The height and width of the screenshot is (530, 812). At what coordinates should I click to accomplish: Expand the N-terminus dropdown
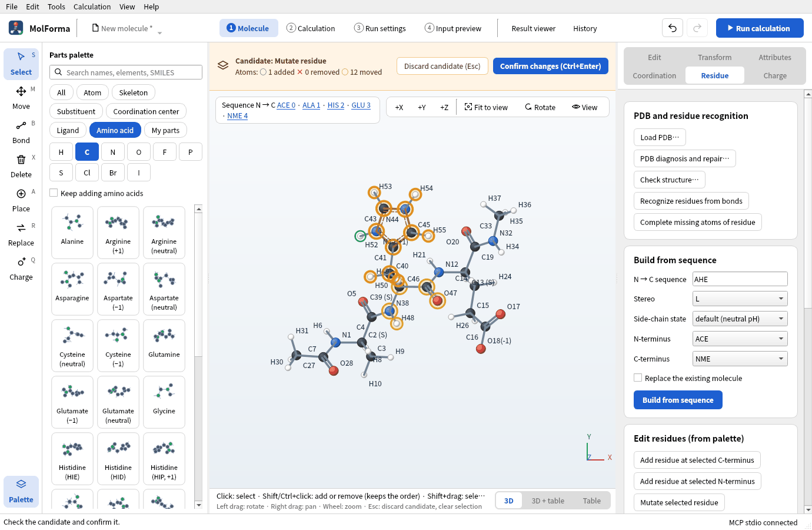point(740,339)
